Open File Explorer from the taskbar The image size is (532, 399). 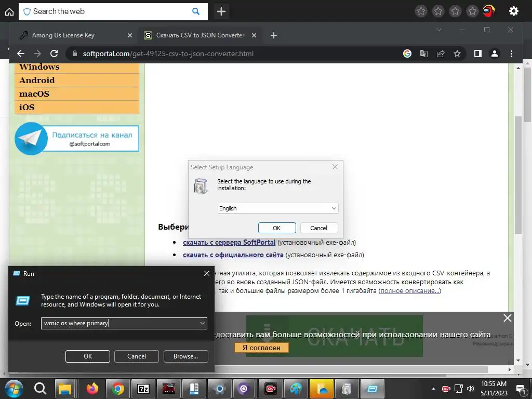point(65,389)
